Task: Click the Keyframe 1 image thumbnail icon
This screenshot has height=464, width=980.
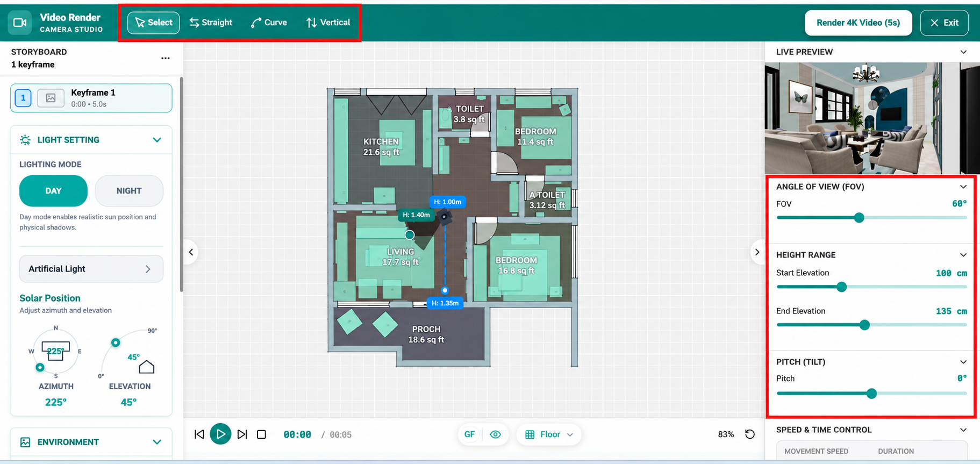Action: pyautogui.click(x=51, y=98)
